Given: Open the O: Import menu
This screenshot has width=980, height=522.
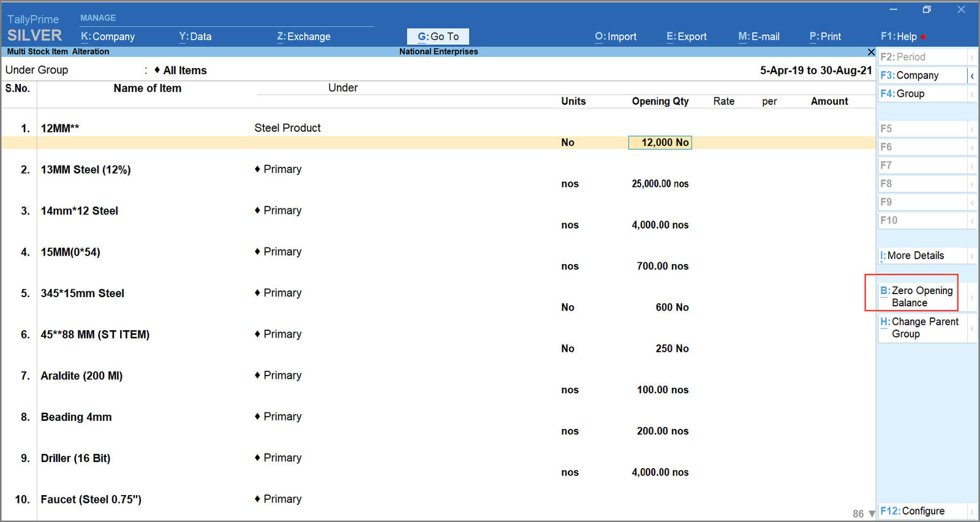Looking at the screenshot, I should [616, 37].
